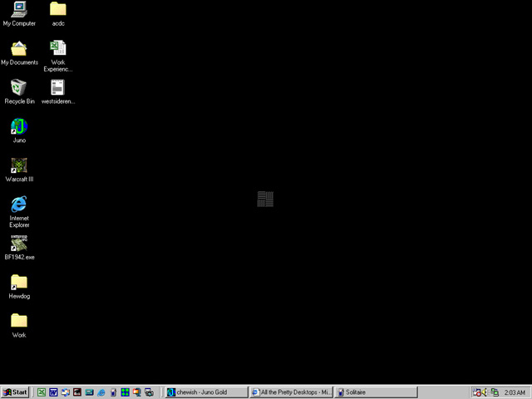
Task: Click the Start button
Action: (15, 392)
